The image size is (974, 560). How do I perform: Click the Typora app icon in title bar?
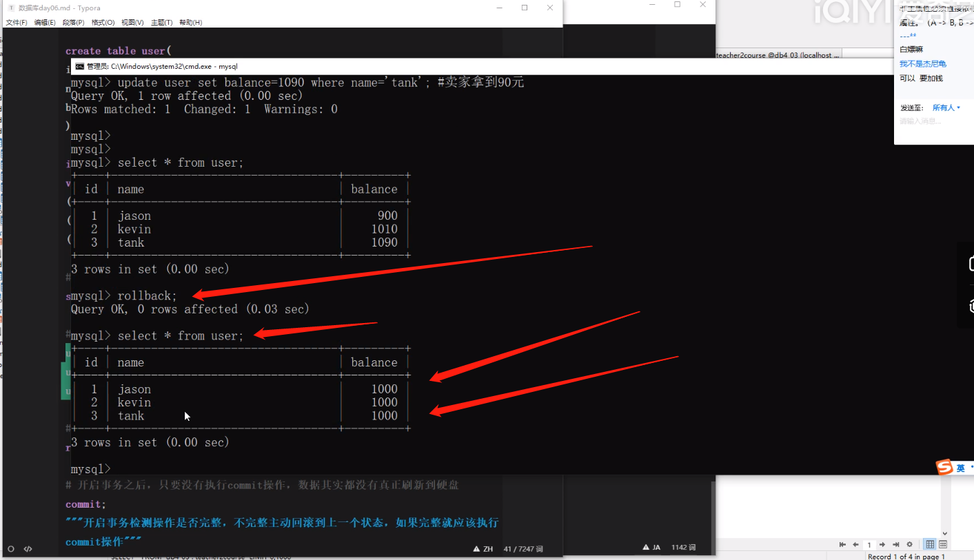click(11, 8)
